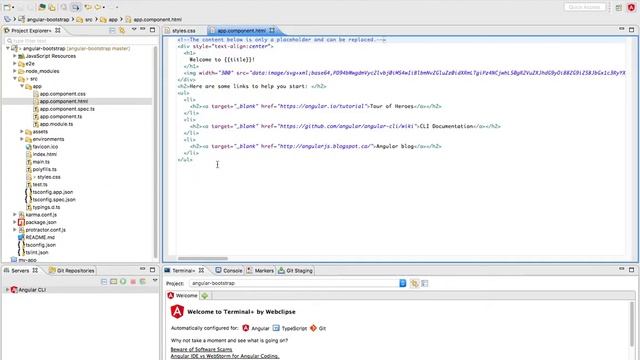Collapse the angular-bootstrap project node

coord(8,49)
